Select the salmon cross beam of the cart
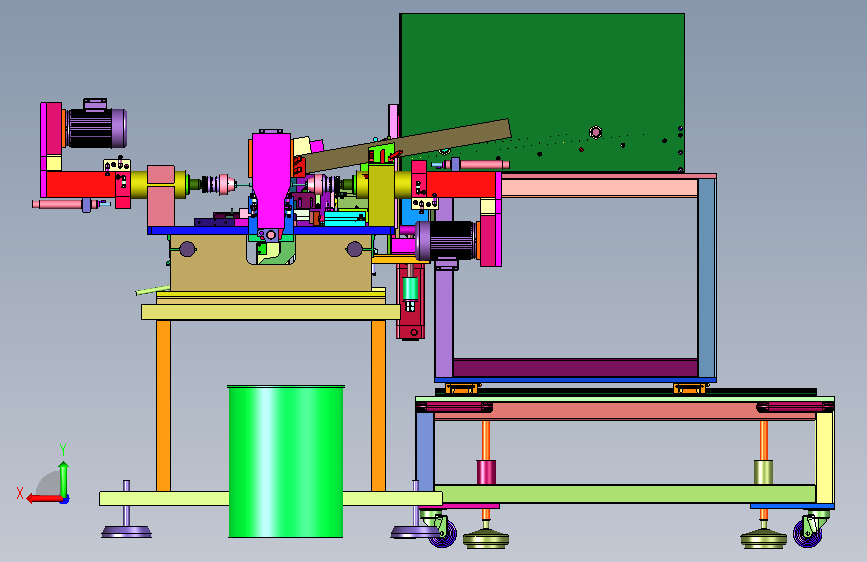Viewport: 867px width, 562px height. tap(625, 412)
